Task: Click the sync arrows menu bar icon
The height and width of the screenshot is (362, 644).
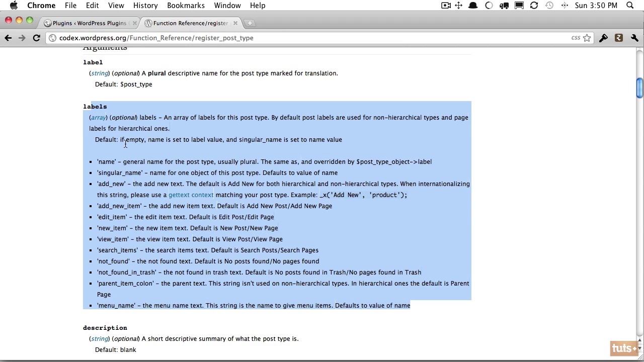Action: click(534, 6)
